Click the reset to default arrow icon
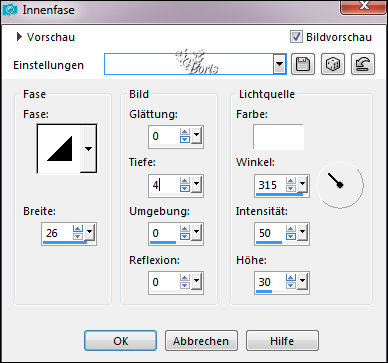Image resolution: width=388 pixels, height=363 pixels. (x=363, y=64)
